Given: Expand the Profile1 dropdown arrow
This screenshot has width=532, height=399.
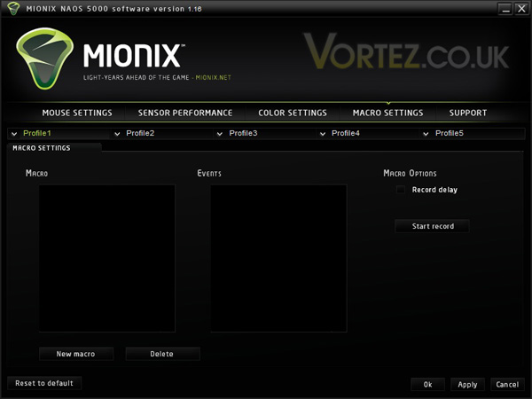Looking at the screenshot, I should pos(14,134).
